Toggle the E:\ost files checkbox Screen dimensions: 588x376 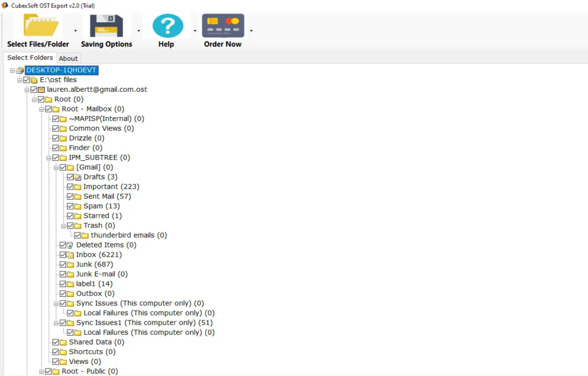pos(26,80)
